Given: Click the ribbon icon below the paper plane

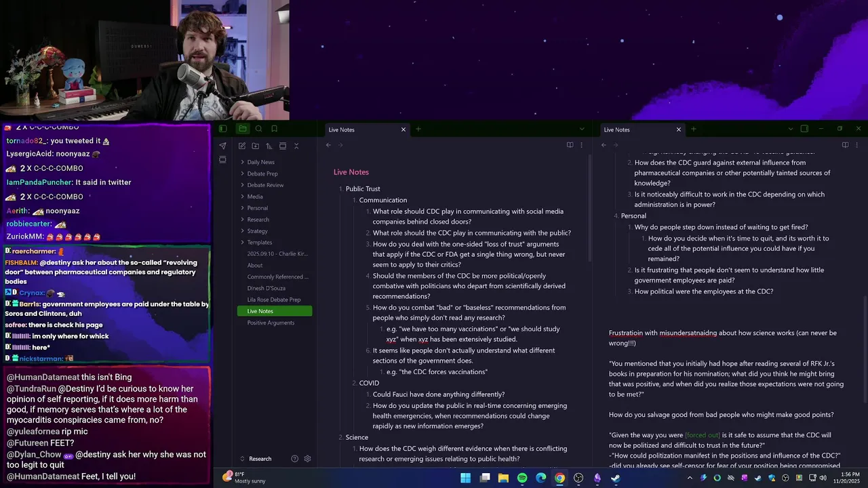Looking at the screenshot, I should [222, 160].
